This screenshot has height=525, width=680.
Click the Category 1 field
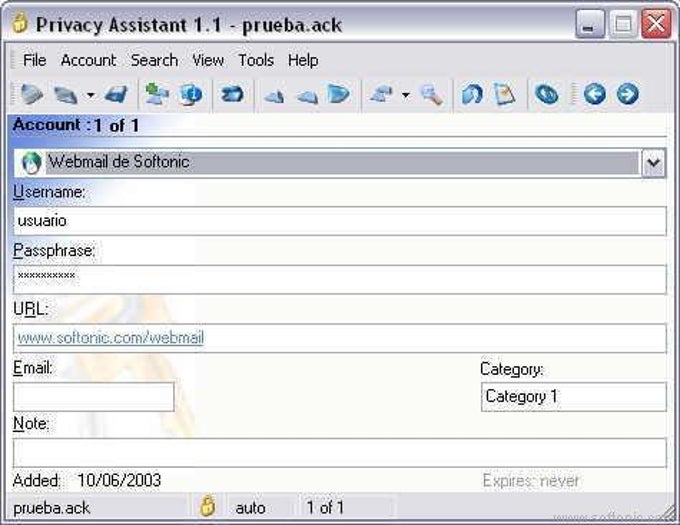point(574,397)
